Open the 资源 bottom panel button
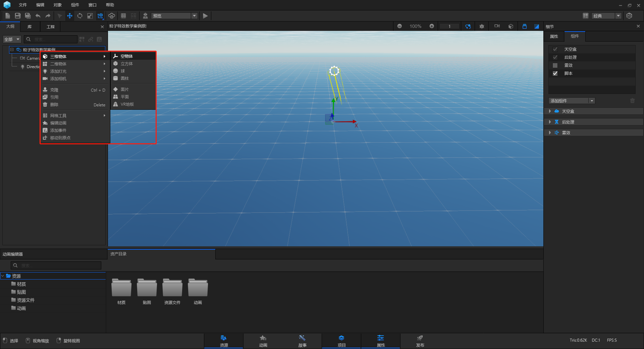The height and width of the screenshot is (349, 644). (x=224, y=341)
